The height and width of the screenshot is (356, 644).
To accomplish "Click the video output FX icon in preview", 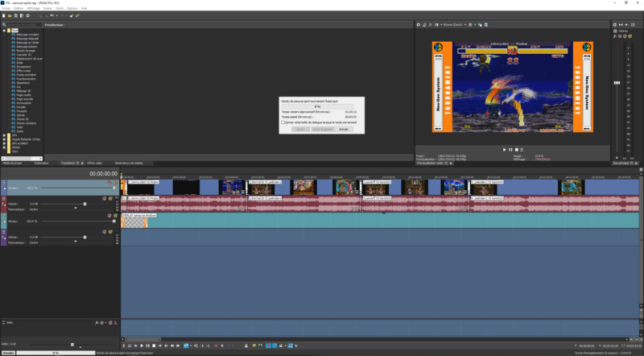I will pyautogui.click(x=431, y=25).
